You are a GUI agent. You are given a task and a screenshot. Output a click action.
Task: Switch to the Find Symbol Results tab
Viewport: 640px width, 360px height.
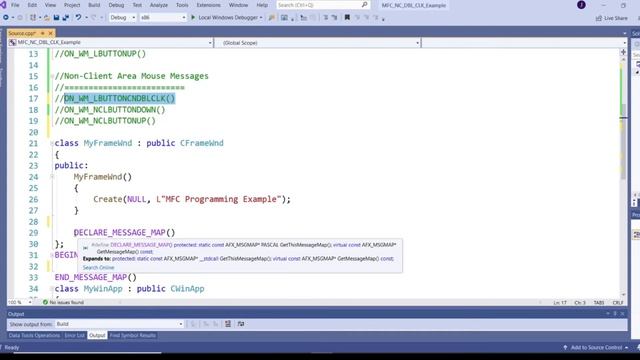point(133,336)
